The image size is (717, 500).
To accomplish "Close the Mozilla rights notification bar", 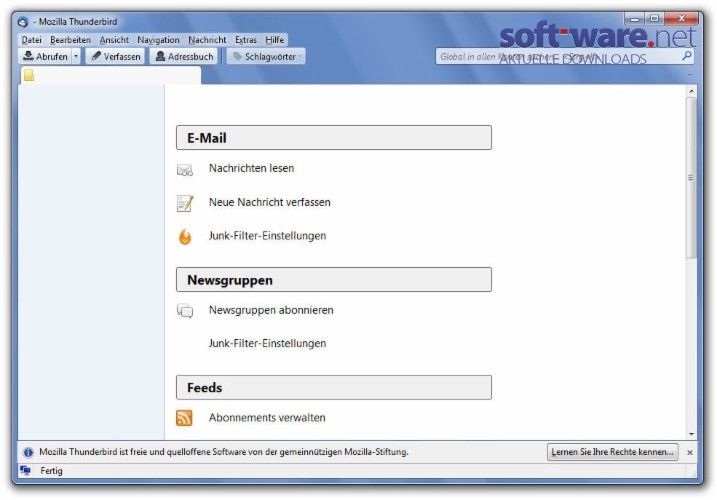I will tap(690, 452).
